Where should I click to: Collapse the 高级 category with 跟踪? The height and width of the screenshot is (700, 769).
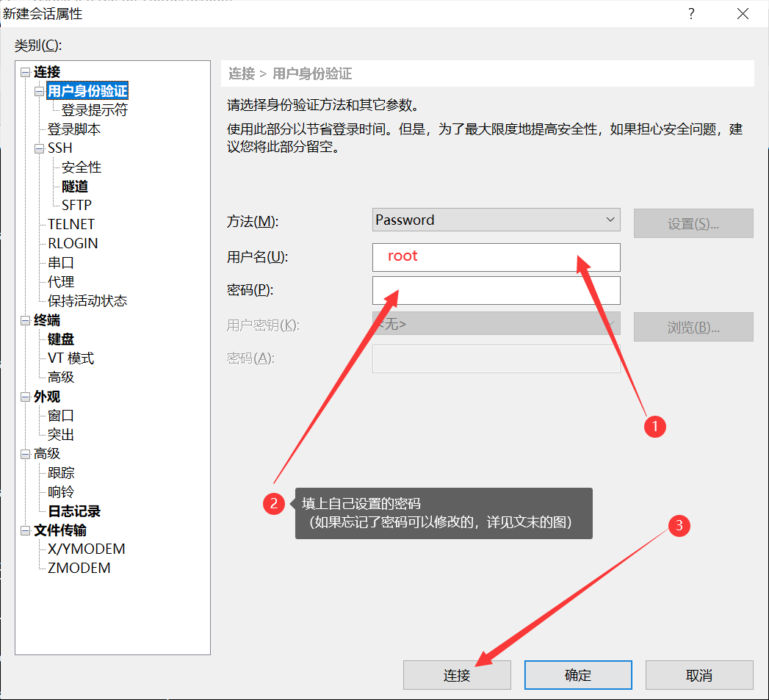click(x=26, y=454)
